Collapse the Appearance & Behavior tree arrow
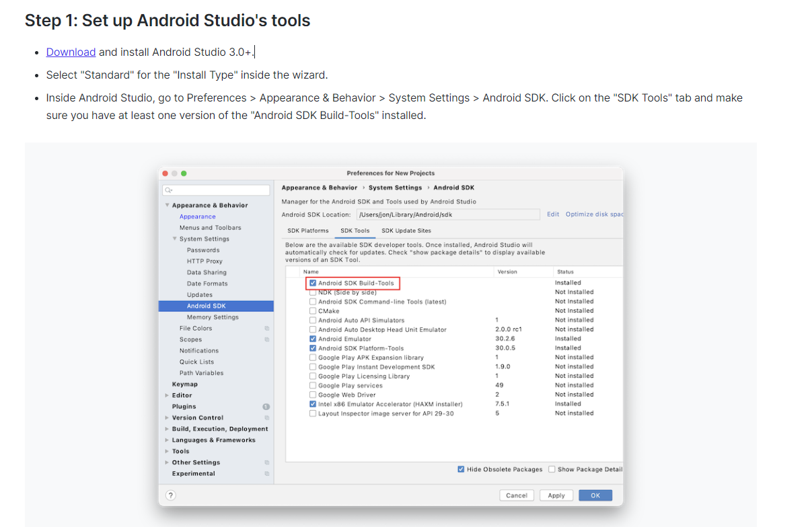This screenshot has height=527, width=812. (x=168, y=205)
